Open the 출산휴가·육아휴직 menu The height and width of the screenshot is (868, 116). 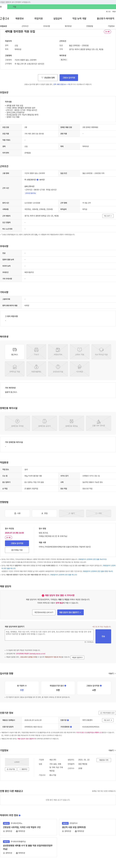pos(105,19)
